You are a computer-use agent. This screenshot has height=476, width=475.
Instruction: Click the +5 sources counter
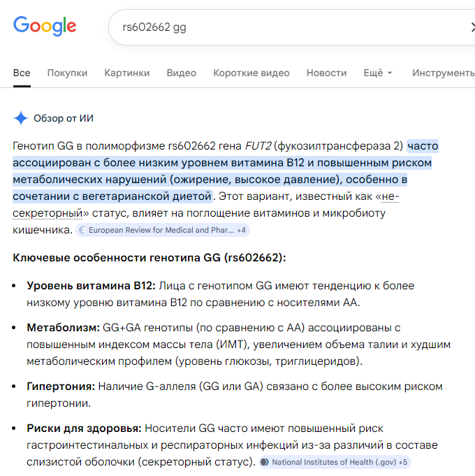click(403, 462)
